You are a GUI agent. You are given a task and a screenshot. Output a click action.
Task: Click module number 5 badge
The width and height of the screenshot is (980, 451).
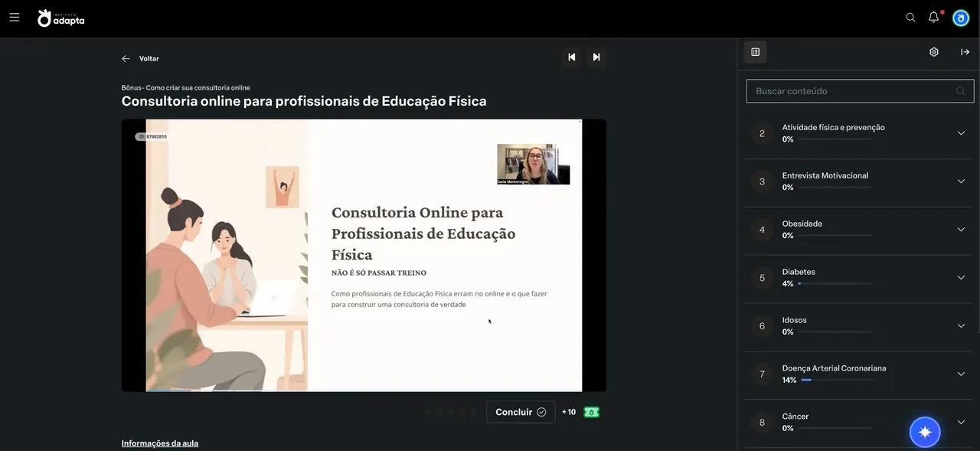pyautogui.click(x=762, y=278)
